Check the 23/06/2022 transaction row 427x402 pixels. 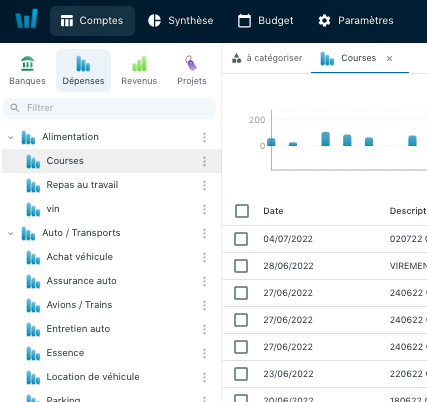click(241, 374)
